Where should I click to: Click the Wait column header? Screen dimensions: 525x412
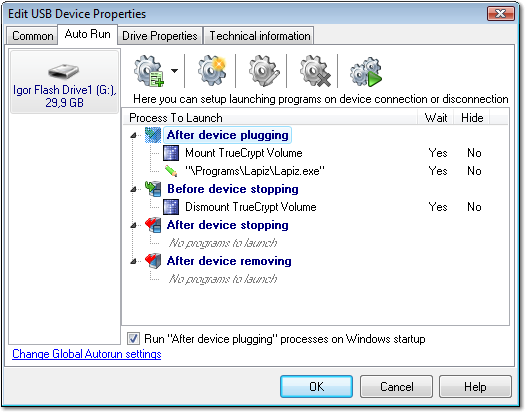436,118
